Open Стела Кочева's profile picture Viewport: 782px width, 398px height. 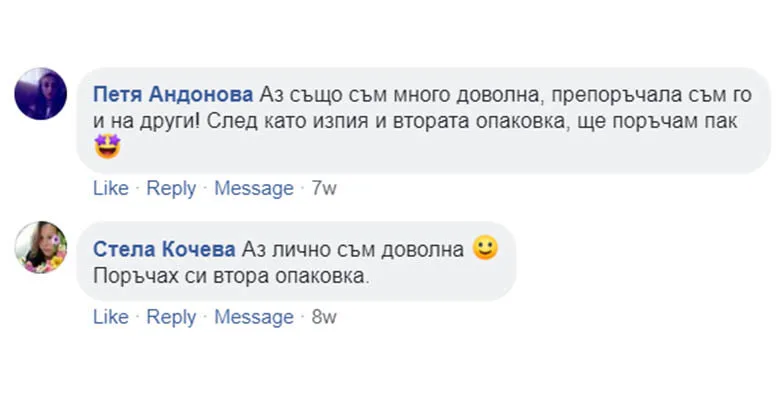(40, 247)
